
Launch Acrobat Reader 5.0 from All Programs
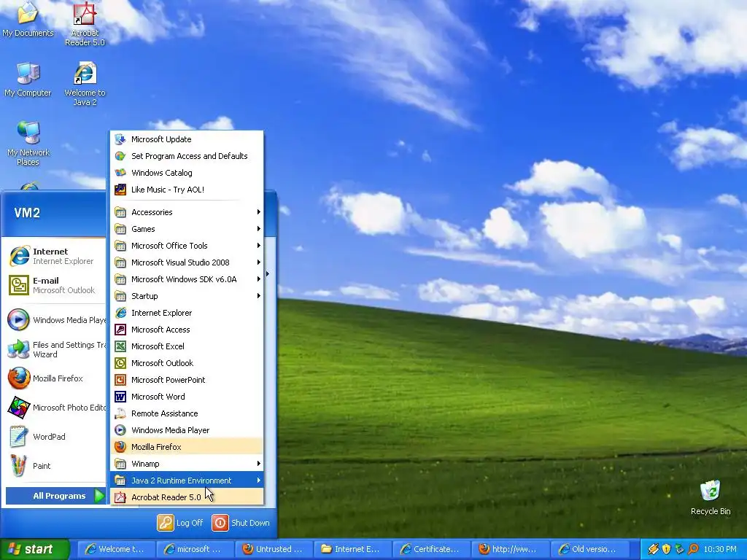[x=187, y=497]
